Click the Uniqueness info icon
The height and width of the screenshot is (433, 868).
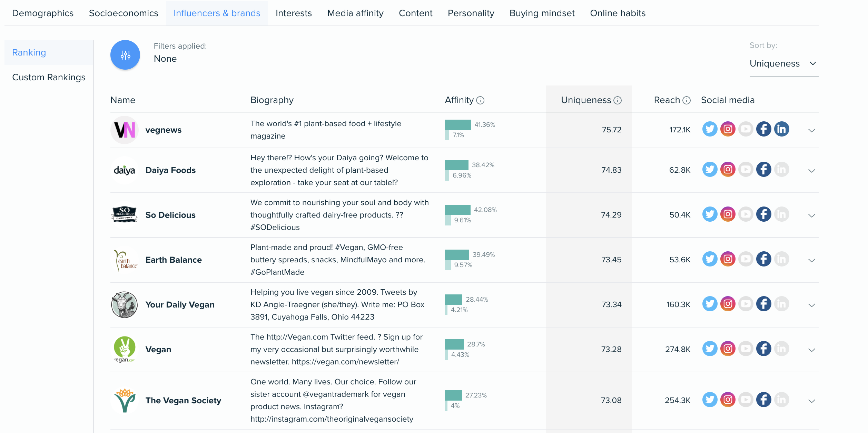618,100
